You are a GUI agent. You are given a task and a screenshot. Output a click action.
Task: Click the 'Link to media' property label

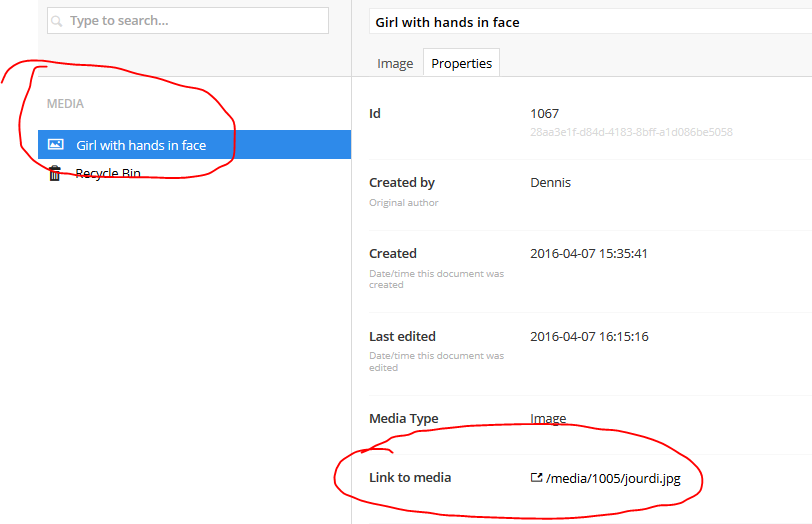click(x=410, y=478)
